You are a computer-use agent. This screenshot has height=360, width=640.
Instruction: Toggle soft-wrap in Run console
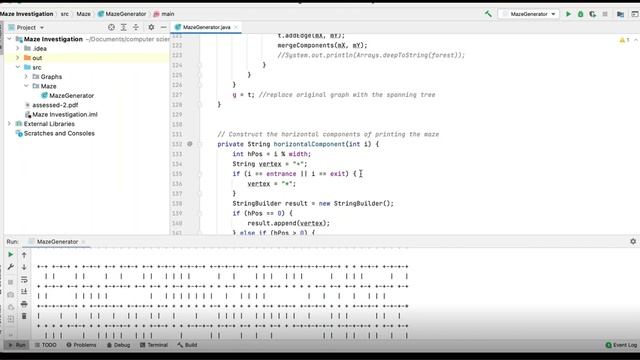click(x=24, y=279)
